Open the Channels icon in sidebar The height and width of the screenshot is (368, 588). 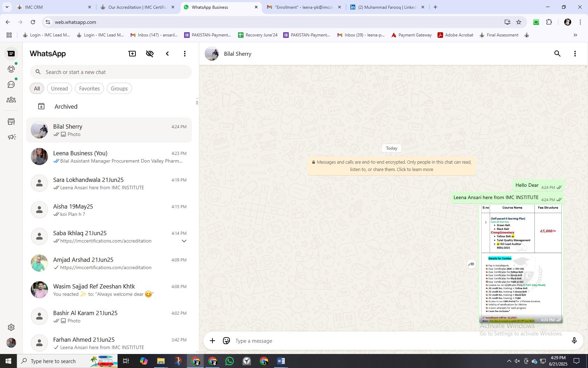pyautogui.click(x=11, y=84)
